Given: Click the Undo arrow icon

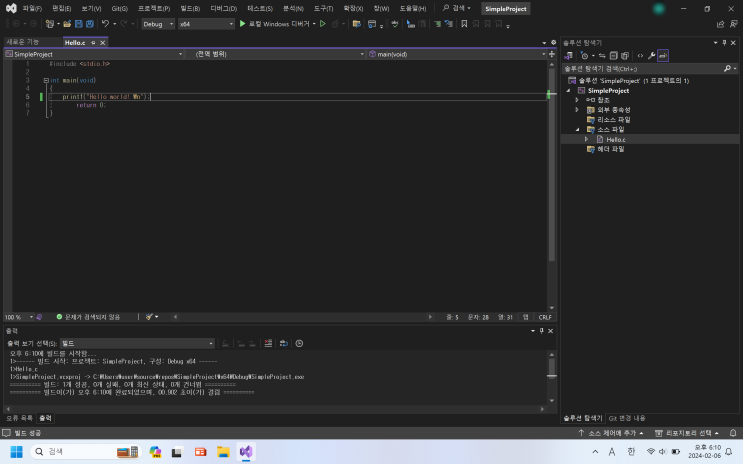Looking at the screenshot, I should 105,23.
